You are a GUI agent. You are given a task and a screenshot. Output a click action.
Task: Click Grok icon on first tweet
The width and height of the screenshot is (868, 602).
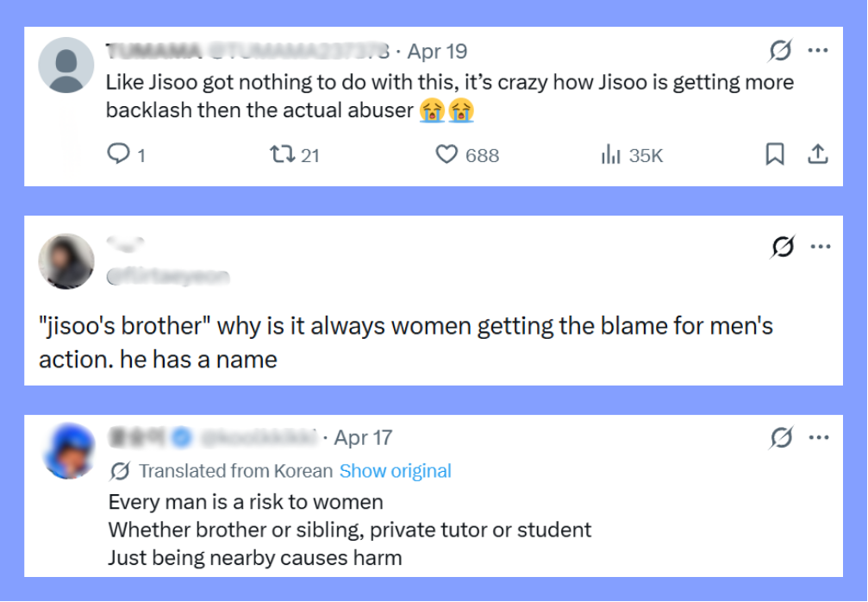pyautogui.click(x=780, y=52)
